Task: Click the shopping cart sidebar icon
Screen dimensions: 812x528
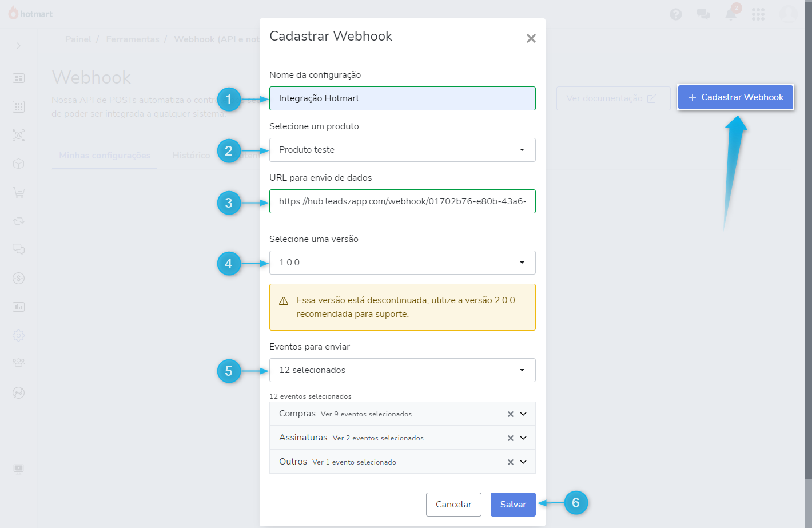Action: click(19, 193)
